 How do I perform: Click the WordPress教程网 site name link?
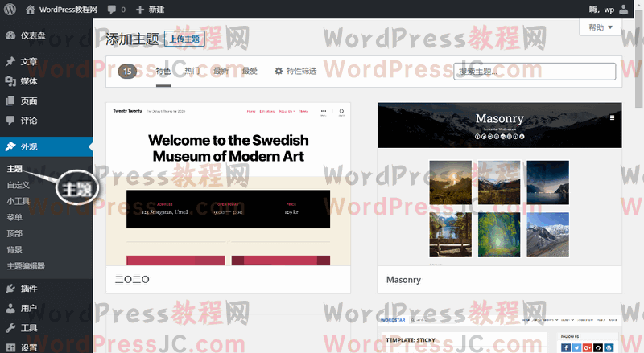(68, 10)
